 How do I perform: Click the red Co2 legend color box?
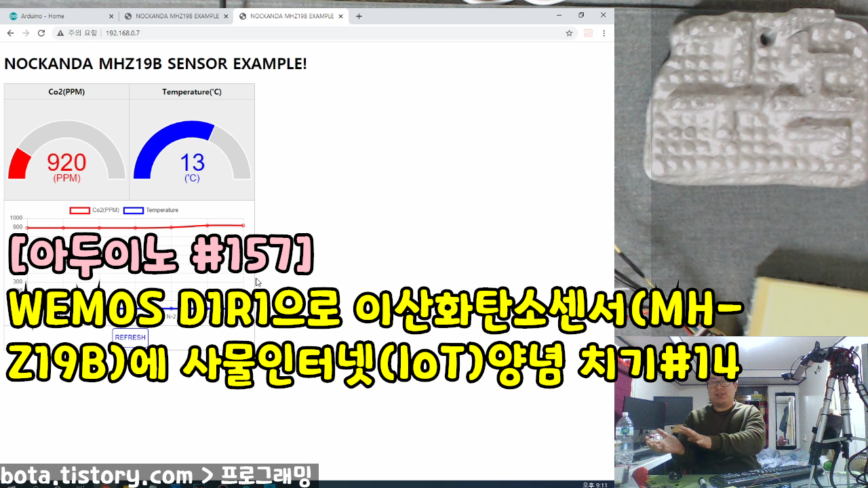(80, 210)
